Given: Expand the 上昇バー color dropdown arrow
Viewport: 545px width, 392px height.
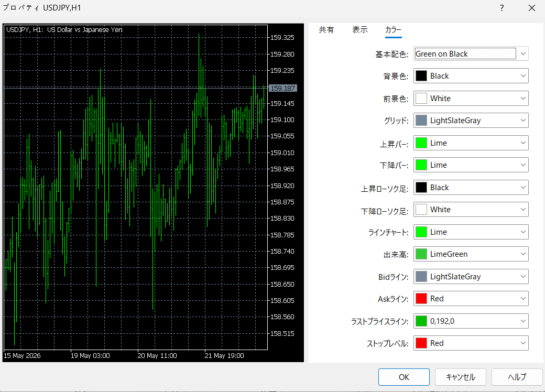Looking at the screenshot, I should [x=523, y=143].
